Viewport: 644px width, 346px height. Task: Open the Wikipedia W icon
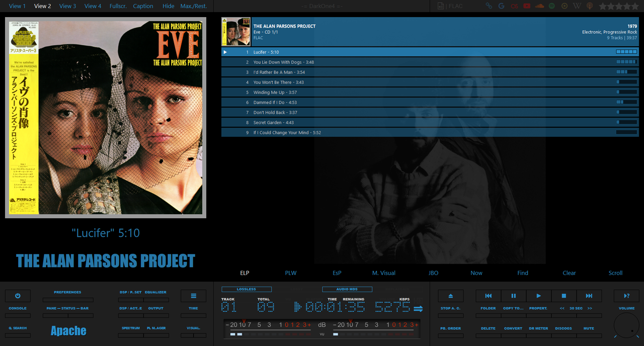point(577,6)
